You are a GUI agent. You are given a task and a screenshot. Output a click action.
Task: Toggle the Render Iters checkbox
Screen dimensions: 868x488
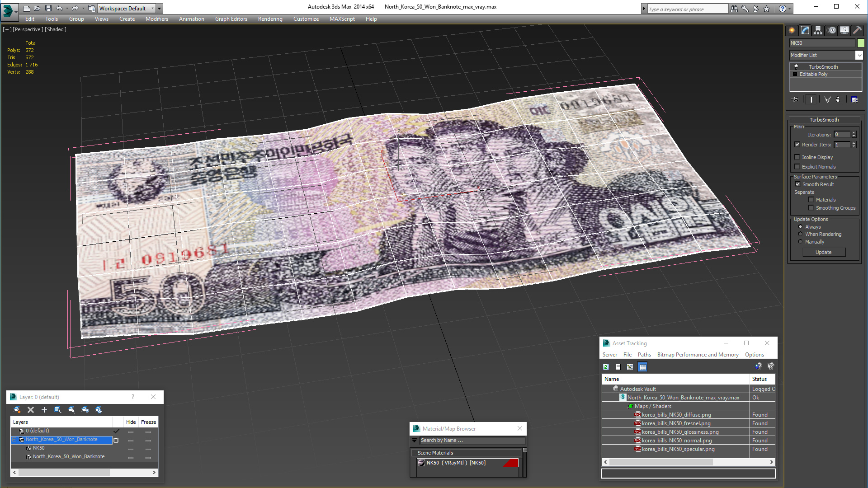coord(797,145)
